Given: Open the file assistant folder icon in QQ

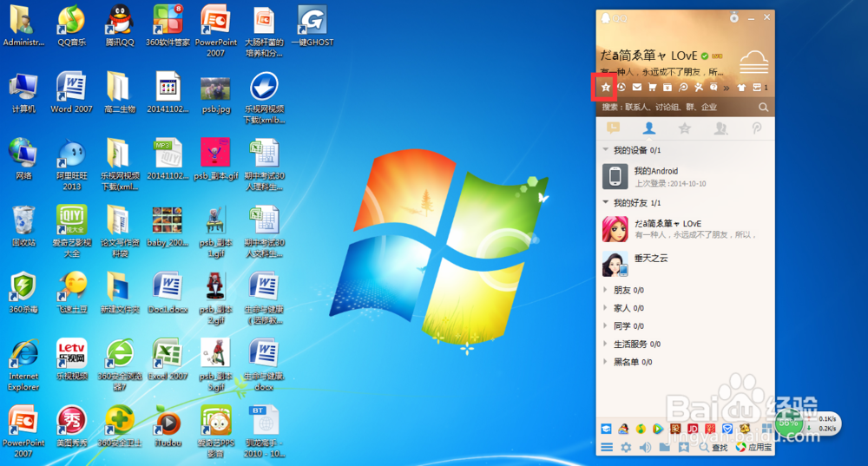Looking at the screenshot, I should tap(665, 447).
